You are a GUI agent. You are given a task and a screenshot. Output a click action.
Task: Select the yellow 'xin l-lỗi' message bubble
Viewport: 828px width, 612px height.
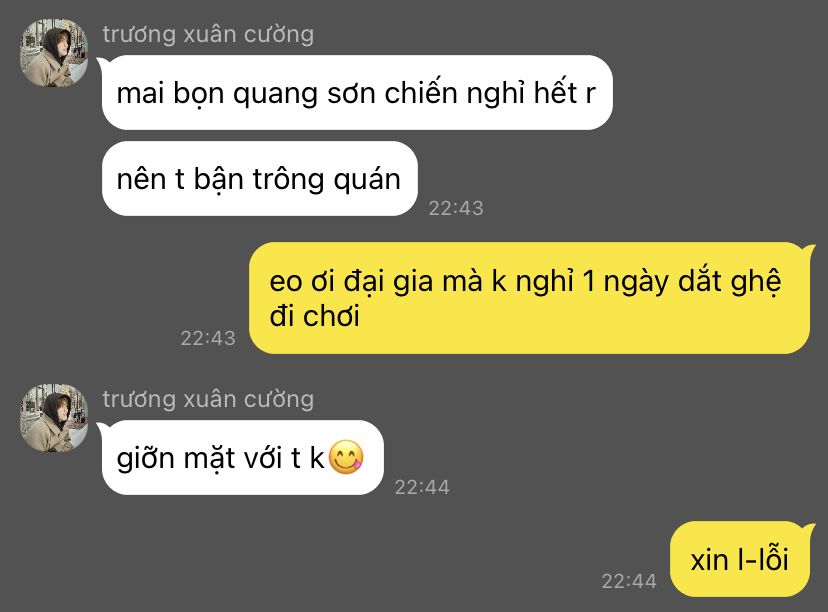(x=741, y=559)
